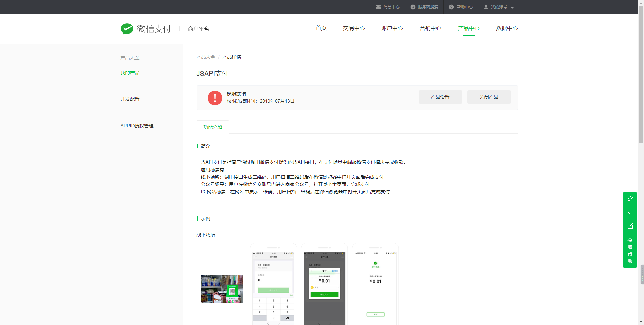The image size is (644, 325).
Task: Click the user icon beside 我的账号
Action: click(x=486, y=7)
